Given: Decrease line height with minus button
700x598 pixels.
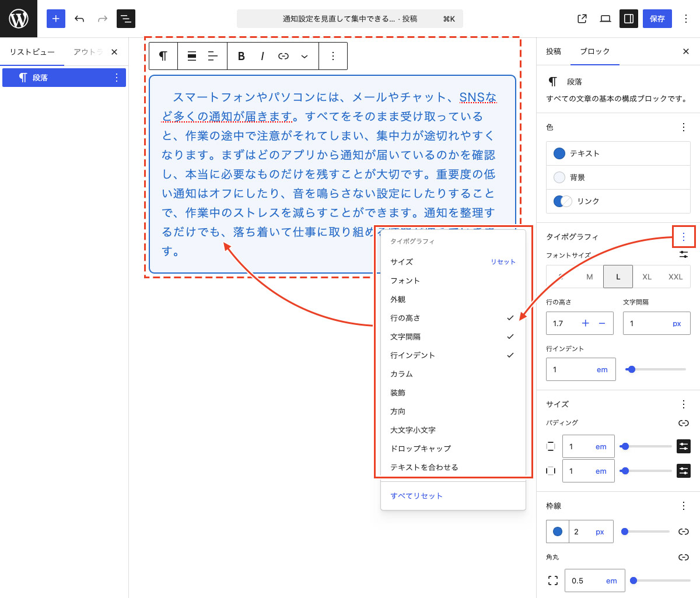Looking at the screenshot, I should coord(602,323).
